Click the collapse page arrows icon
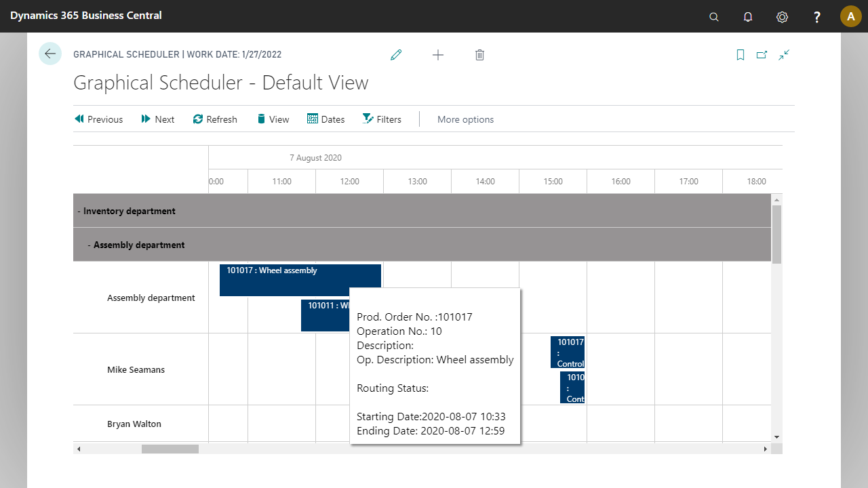This screenshot has width=868, height=488. 784,55
